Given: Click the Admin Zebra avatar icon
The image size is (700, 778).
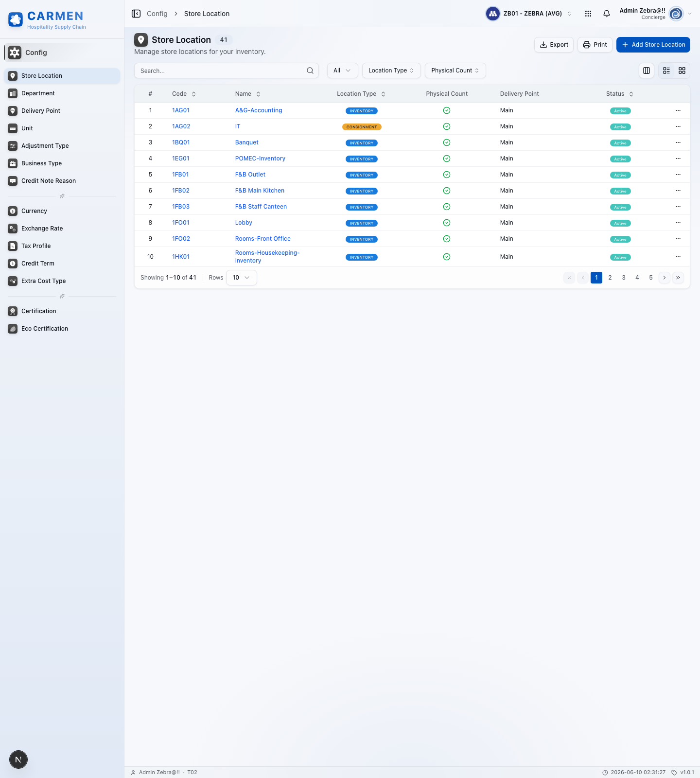Looking at the screenshot, I should click(676, 14).
